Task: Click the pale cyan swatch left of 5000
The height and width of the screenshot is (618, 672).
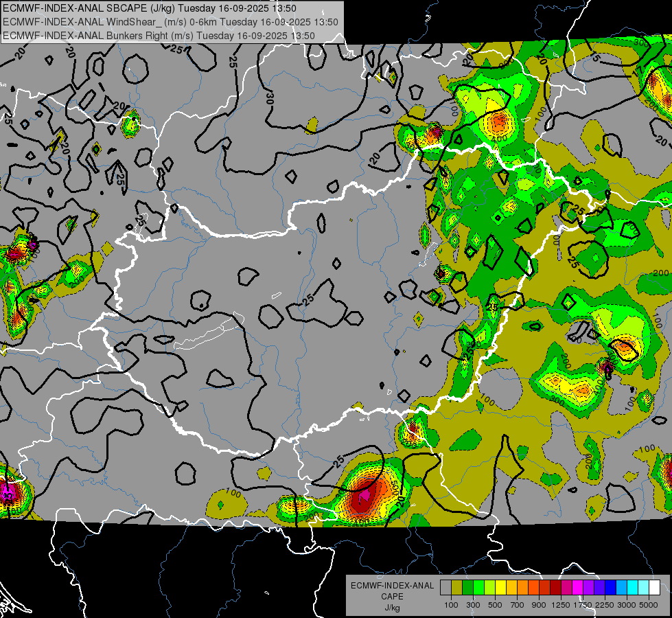Action: (x=644, y=587)
